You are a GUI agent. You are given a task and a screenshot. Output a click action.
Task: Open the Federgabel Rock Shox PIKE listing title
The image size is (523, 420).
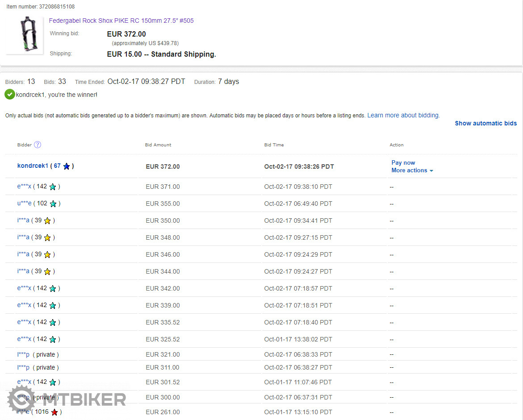click(x=121, y=21)
